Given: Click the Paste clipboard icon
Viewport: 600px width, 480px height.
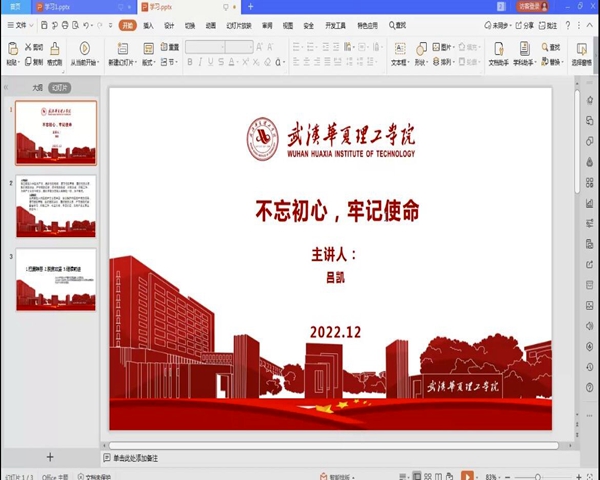Looking at the screenshot, I should pyautogui.click(x=13, y=49).
